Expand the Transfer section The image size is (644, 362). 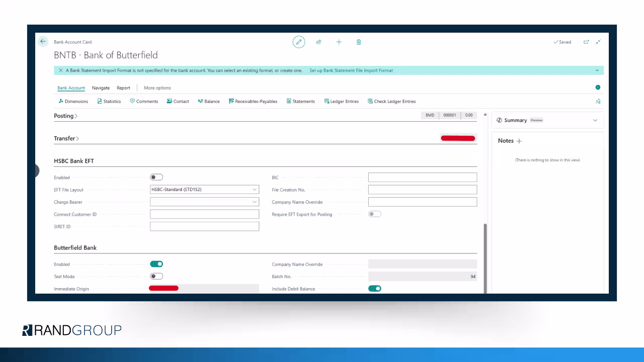66,138
